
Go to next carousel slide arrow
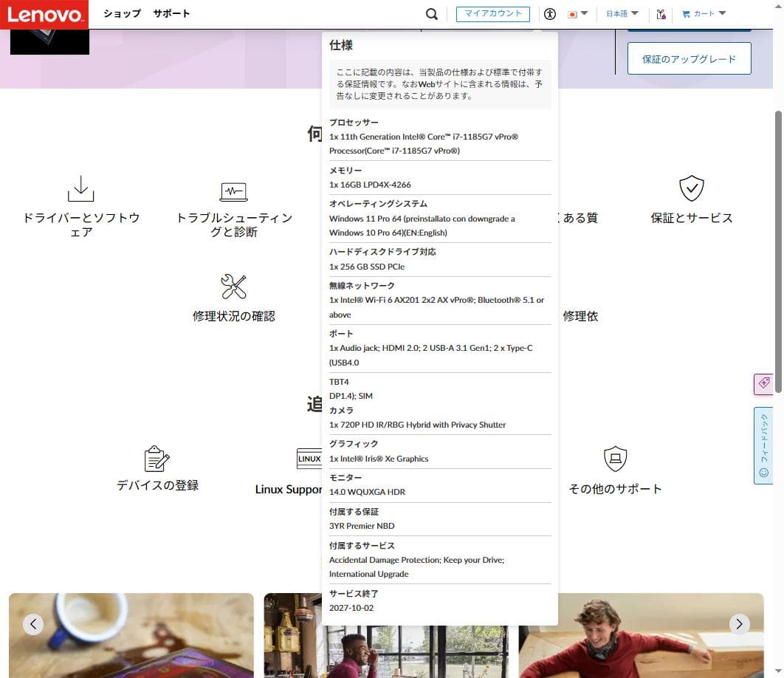pyautogui.click(x=740, y=624)
